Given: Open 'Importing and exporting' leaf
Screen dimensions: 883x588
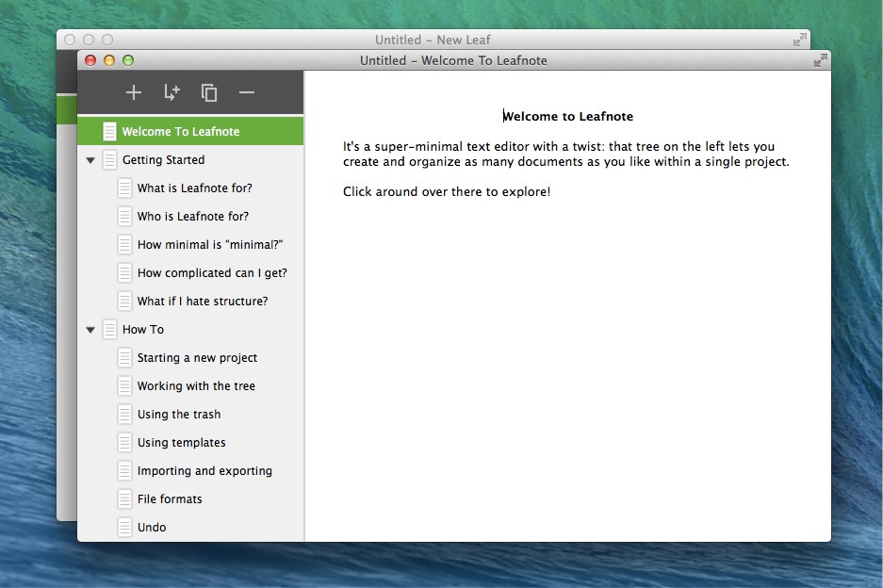Looking at the screenshot, I should 190,470.
